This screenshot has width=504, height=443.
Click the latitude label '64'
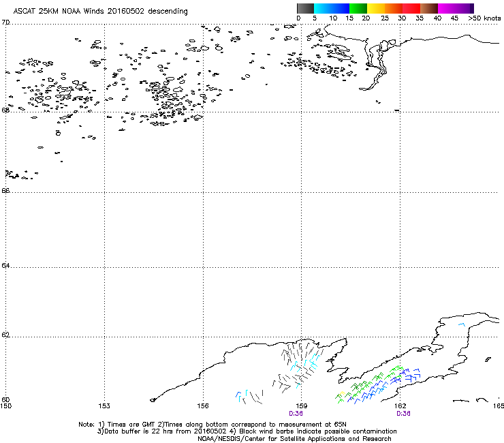[5, 265]
